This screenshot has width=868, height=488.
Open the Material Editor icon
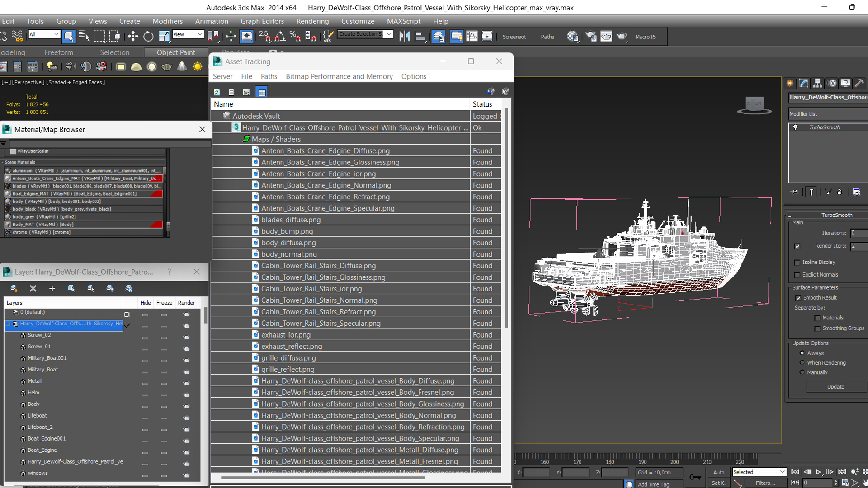[573, 36]
